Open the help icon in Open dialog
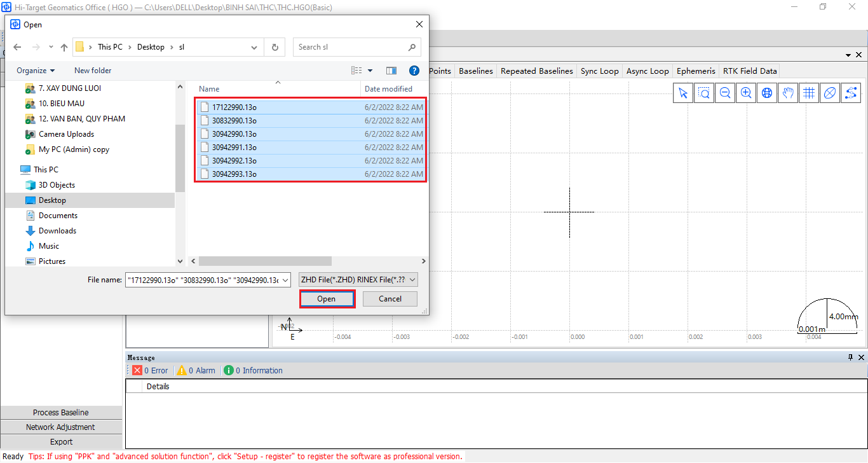The image size is (868, 463). coord(414,71)
